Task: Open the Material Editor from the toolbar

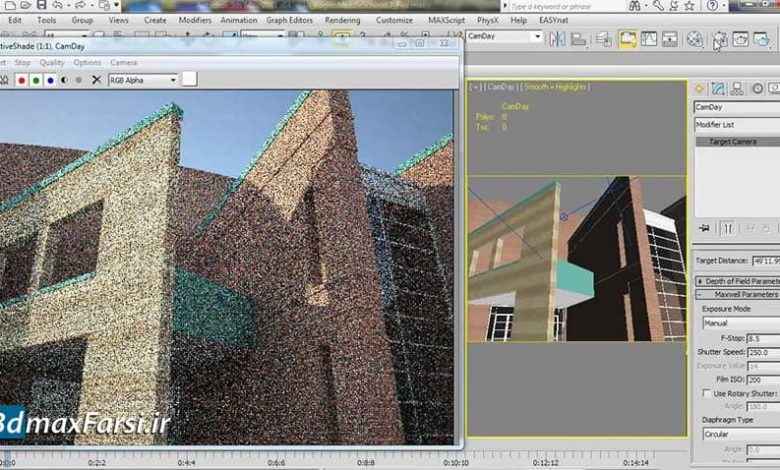Action: click(x=694, y=39)
